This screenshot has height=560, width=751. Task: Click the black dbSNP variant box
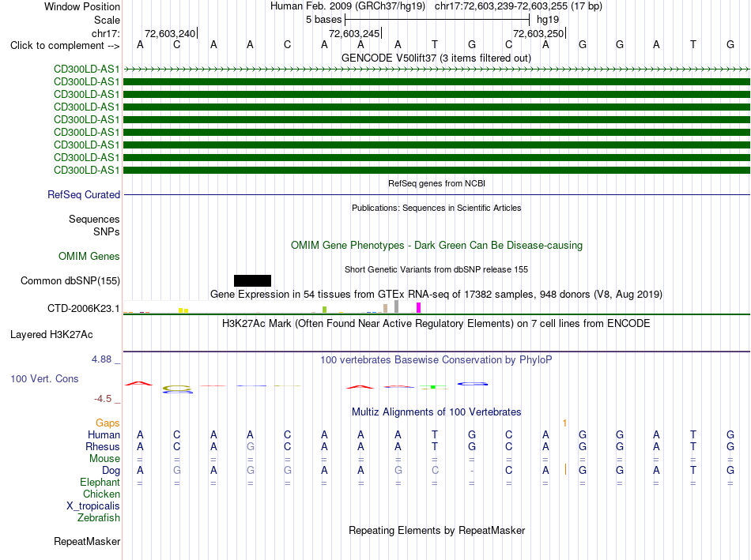(252, 280)
